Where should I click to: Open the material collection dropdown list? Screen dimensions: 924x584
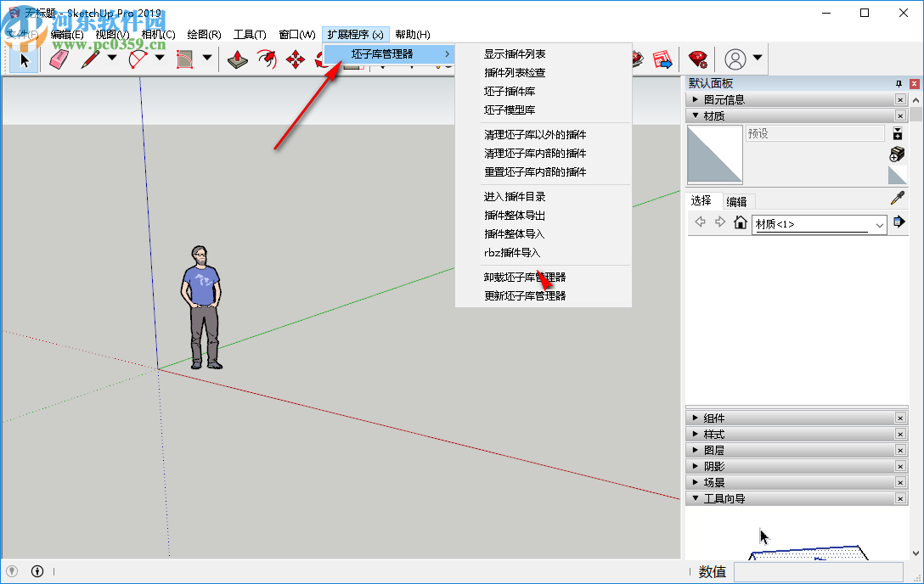tap(879, 225)
